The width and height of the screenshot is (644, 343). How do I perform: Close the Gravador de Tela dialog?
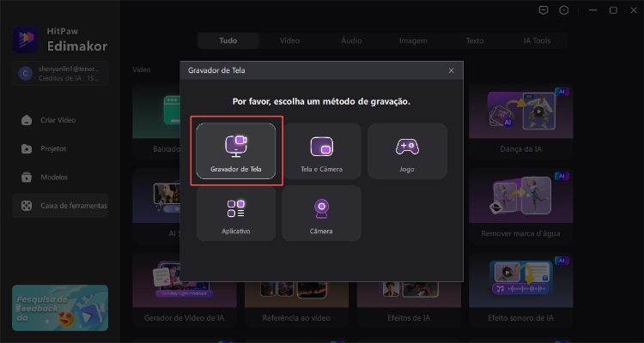click(x=451, y=70)
